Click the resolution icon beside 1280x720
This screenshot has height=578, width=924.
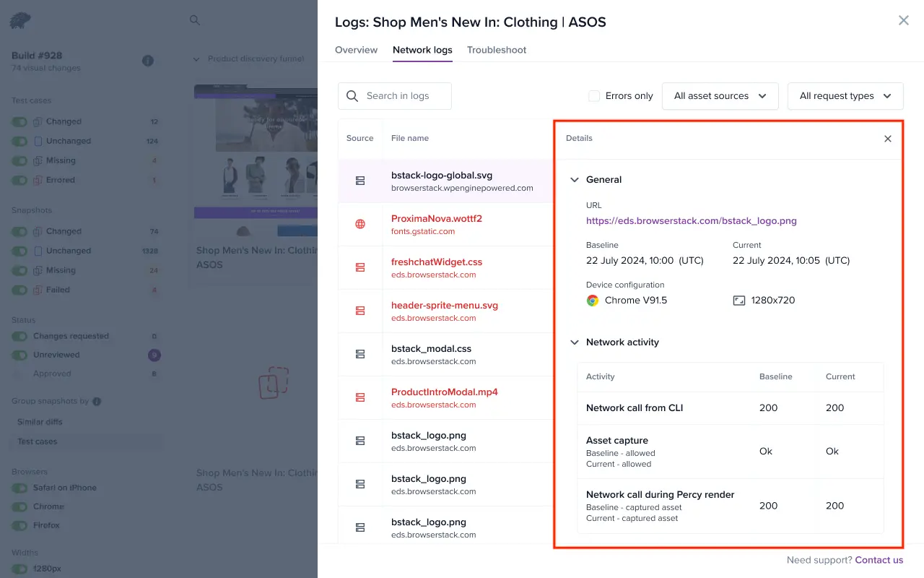pos(738,301)
